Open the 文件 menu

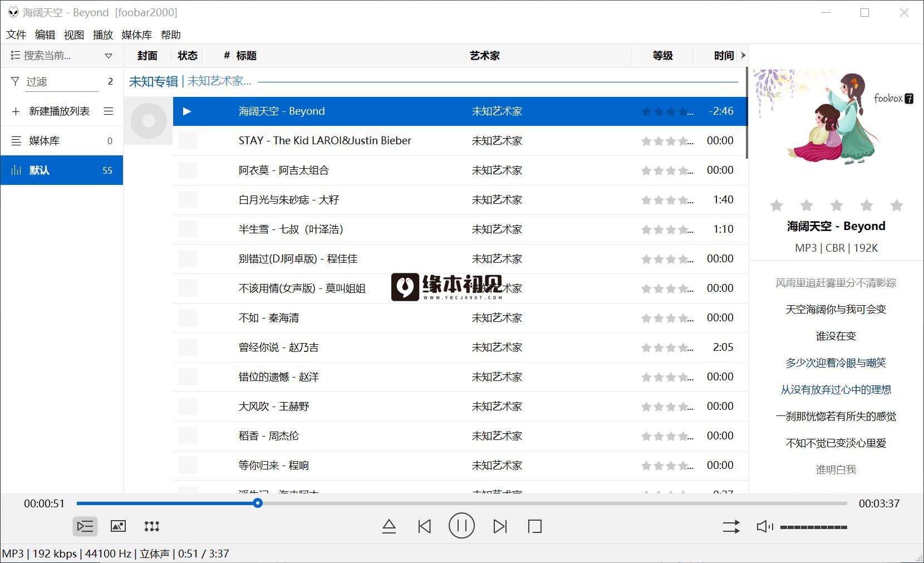(16, 35)
